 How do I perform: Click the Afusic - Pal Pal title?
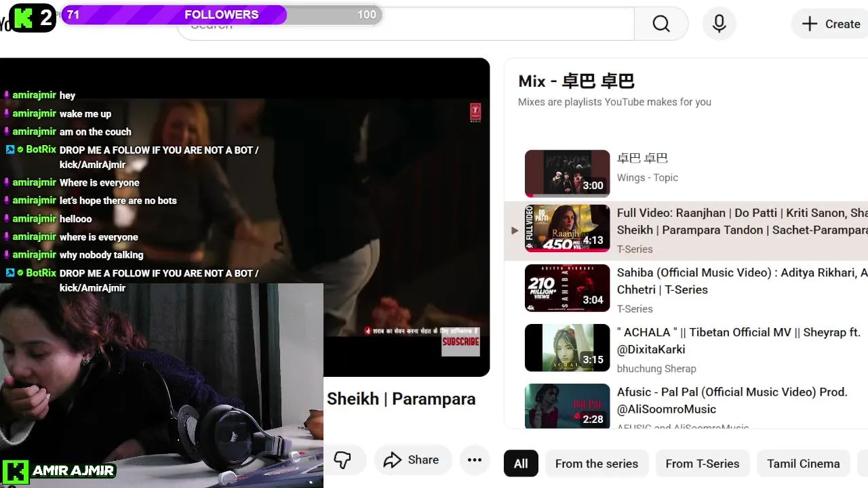732,401
